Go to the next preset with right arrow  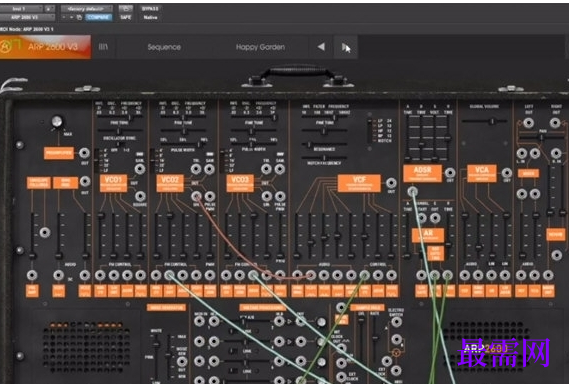pyautogui.click(x=345, y=47)
